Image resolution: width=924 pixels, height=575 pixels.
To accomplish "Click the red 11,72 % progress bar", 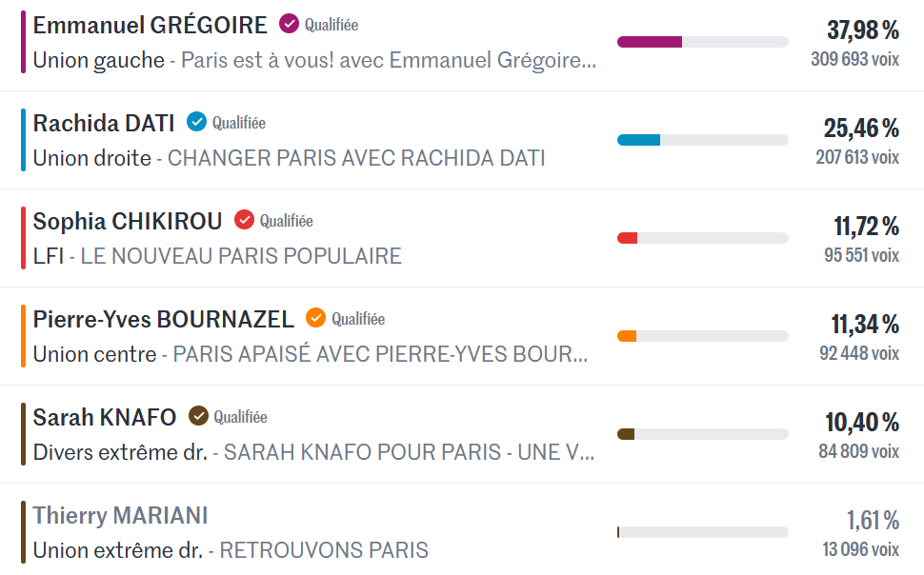I will [x=702, y=238].
